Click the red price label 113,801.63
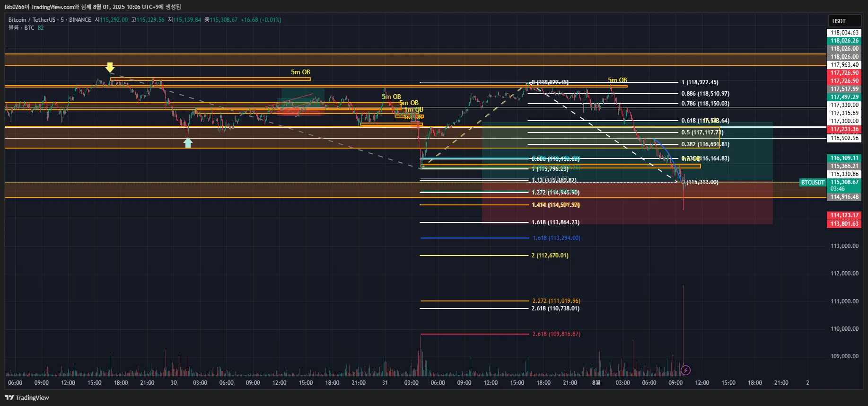The width and height of the screenshot is (868, 406). pos(844,223)
